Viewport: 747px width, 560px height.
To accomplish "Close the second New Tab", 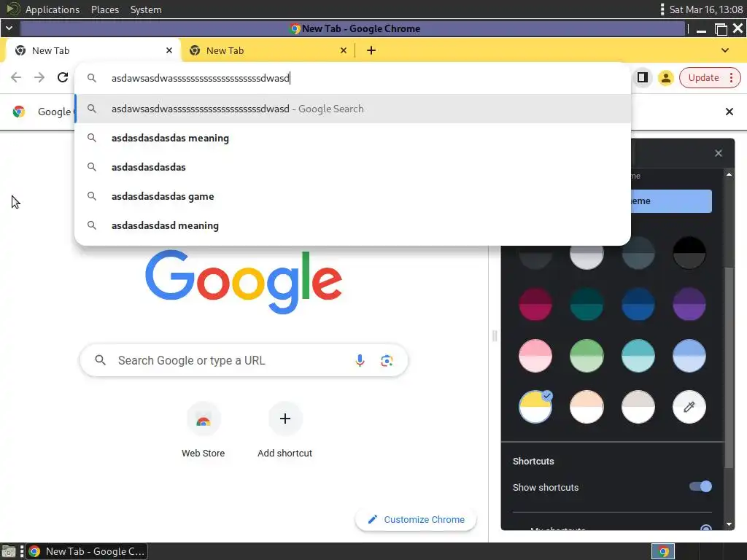I will click(344, 50).
